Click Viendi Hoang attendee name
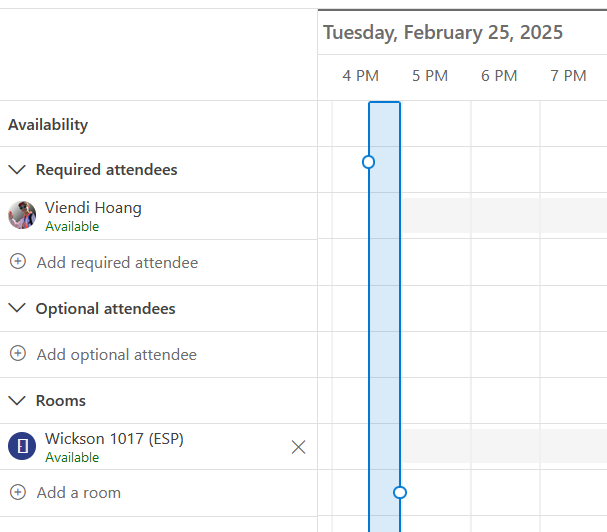Image resolution: width=607 pixels, height=532 pixels. point(93,208)
